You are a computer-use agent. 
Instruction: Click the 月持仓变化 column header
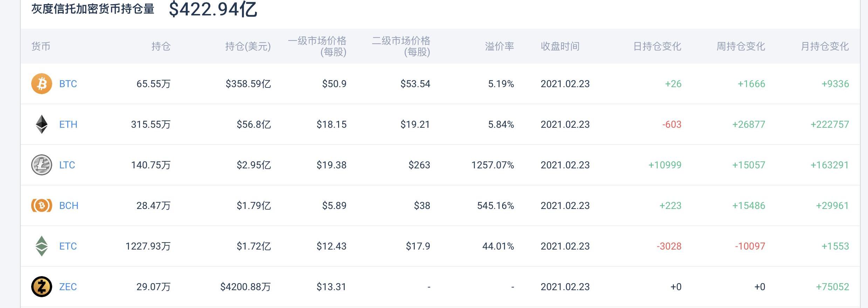click(825, 46)
